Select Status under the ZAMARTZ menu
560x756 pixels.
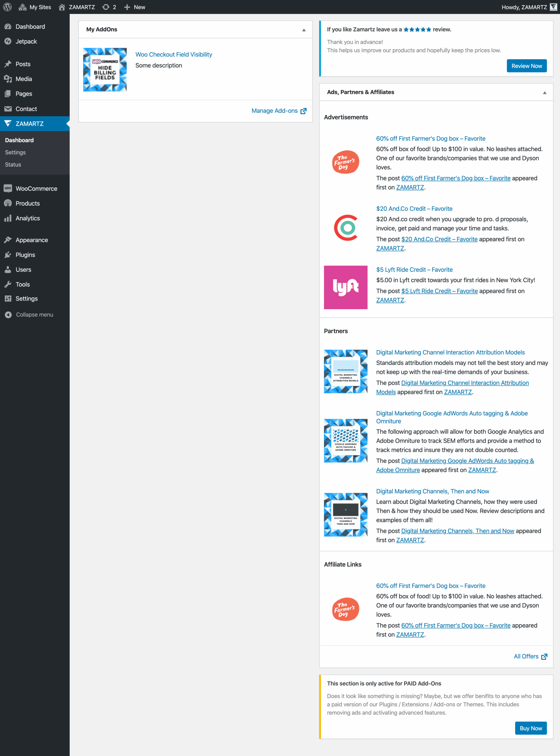(x=13, y=164)
